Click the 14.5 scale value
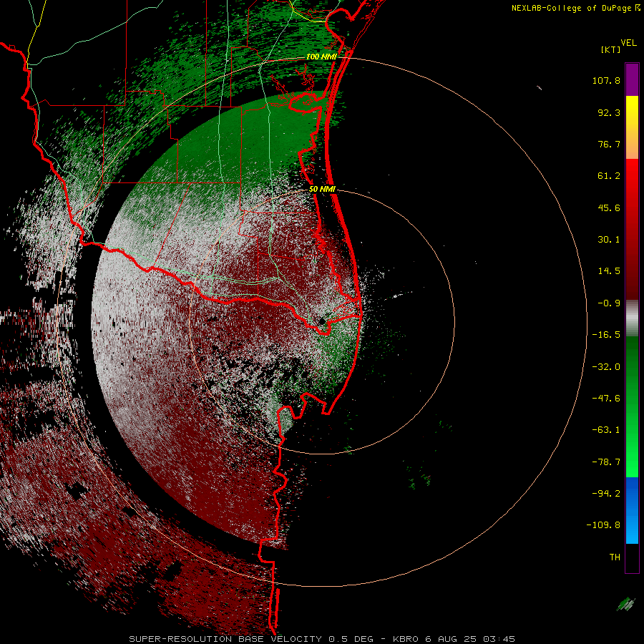The width and height of the screenshot is (644, 644). [x=609, y=271]
